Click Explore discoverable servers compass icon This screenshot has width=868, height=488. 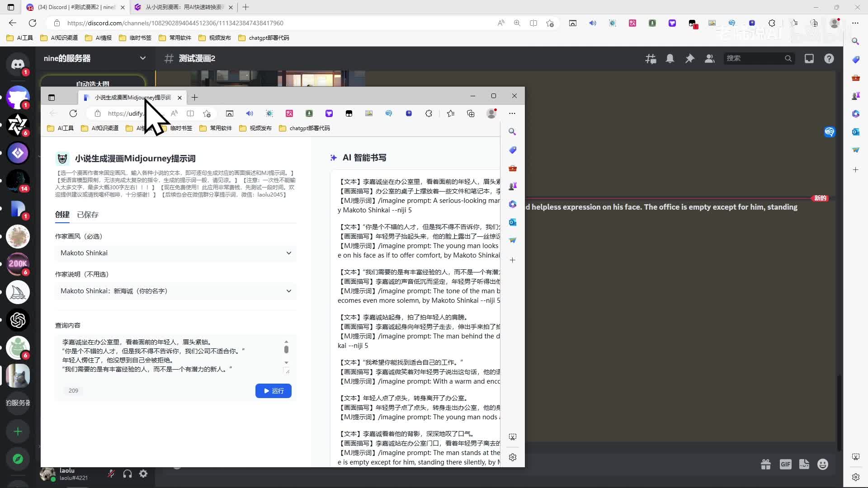[x=18, y=459]
